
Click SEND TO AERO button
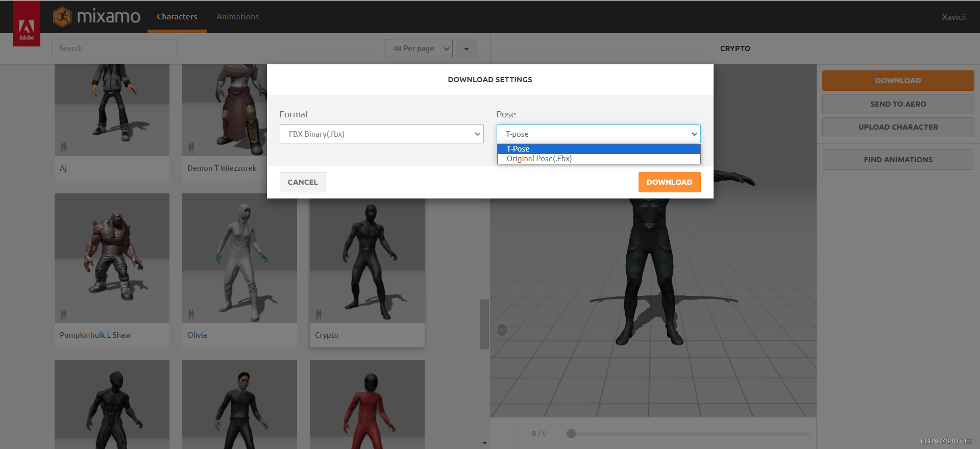(x=898, y=104)
